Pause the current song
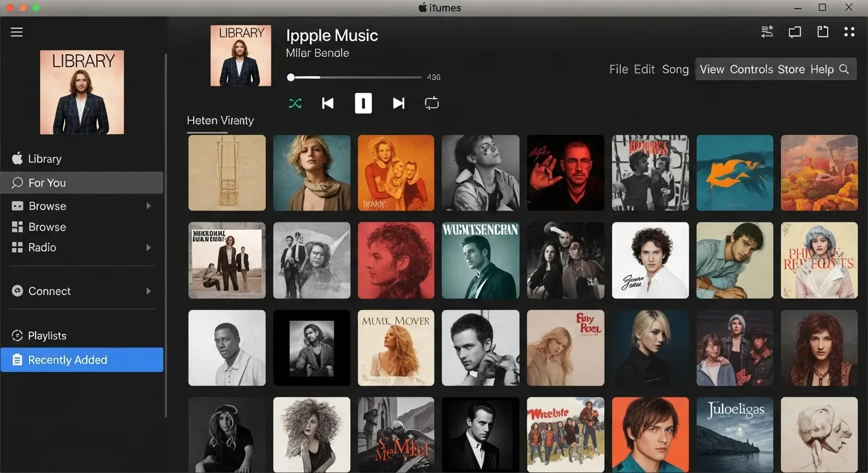The image size is (868, 473). click(x=363, y=103)
